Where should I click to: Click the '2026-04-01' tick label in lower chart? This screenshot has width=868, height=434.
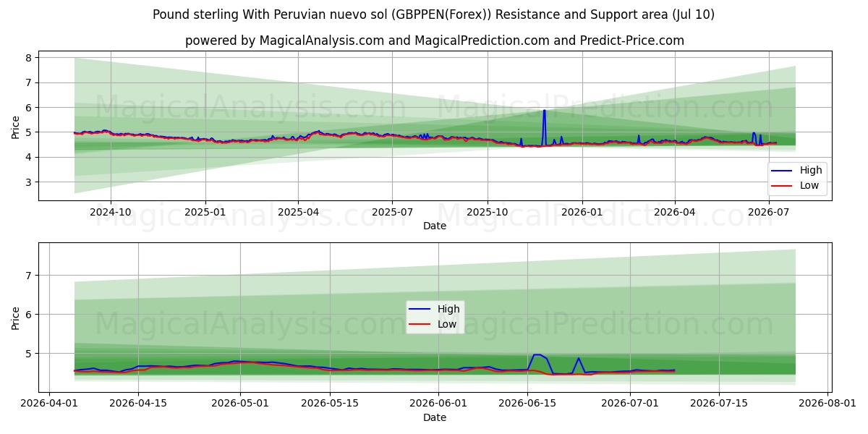pos(48,403)
